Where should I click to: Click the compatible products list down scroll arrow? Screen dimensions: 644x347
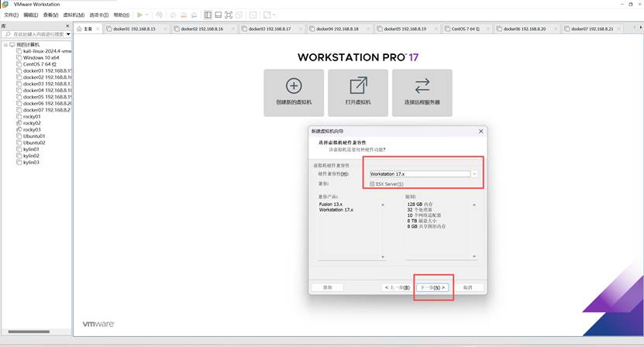pyautogui.click(x=383, y=256)
